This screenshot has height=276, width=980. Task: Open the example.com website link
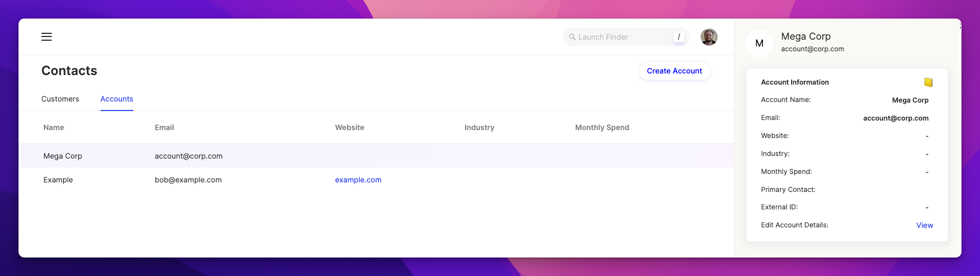(x=358, y=180)
